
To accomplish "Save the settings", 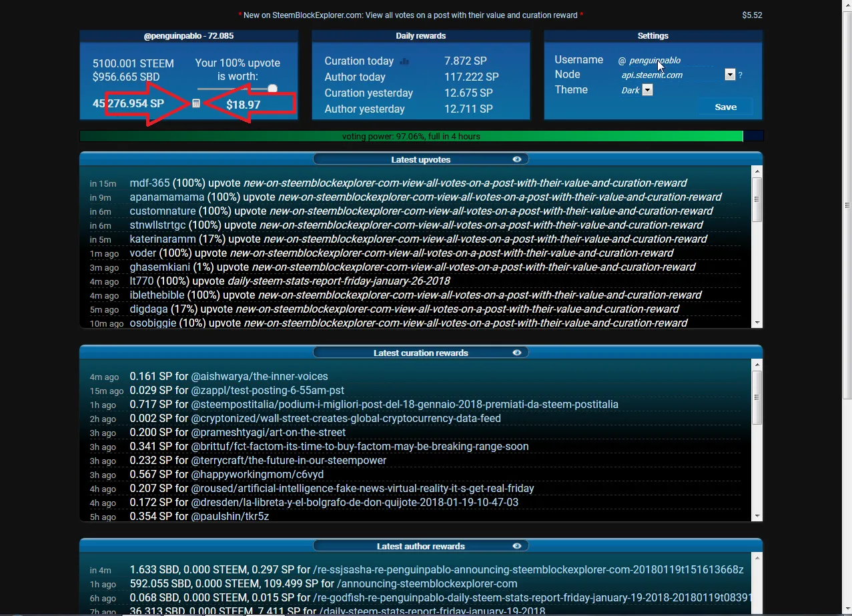I will pyautogui.click(x=726, y=107).
